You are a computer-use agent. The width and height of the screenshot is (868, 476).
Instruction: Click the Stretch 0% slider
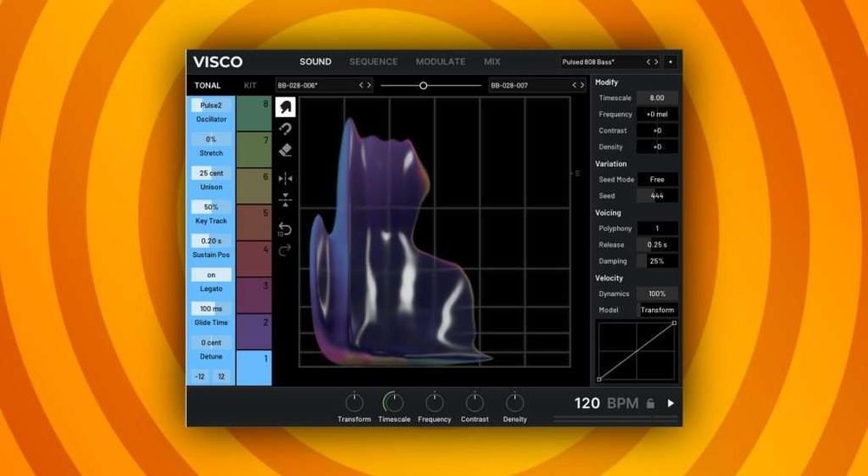211,139
